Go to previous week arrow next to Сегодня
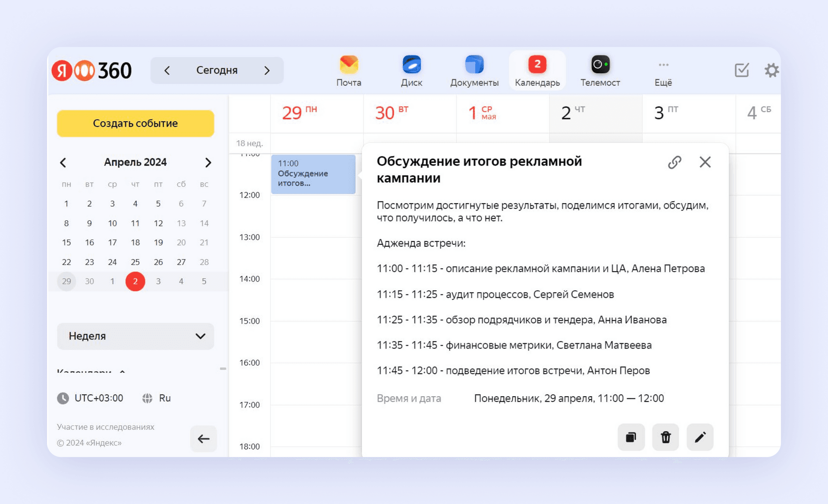The width and height of the screenshot is (828, 504). (x=167, y=70)
